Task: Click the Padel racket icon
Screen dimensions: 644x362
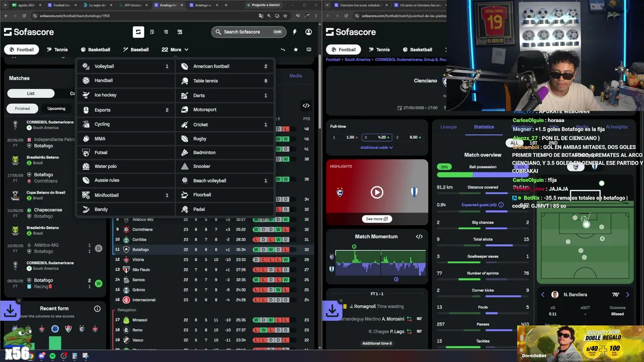Action: 185,209
